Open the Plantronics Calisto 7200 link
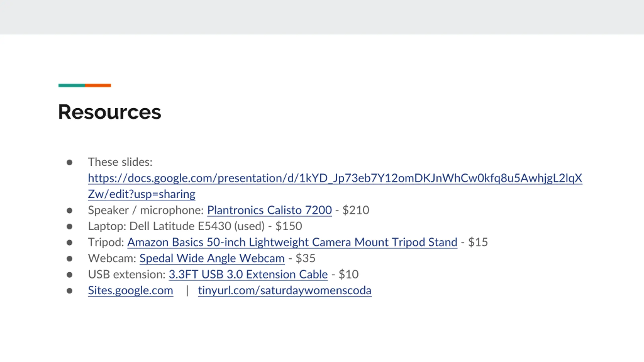 (269, 210)
